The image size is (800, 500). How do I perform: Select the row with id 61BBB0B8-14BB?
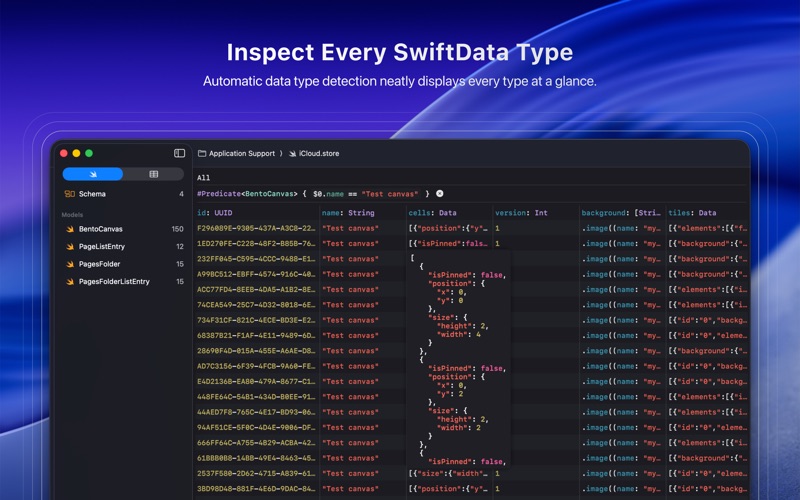(x=470, y=458)
